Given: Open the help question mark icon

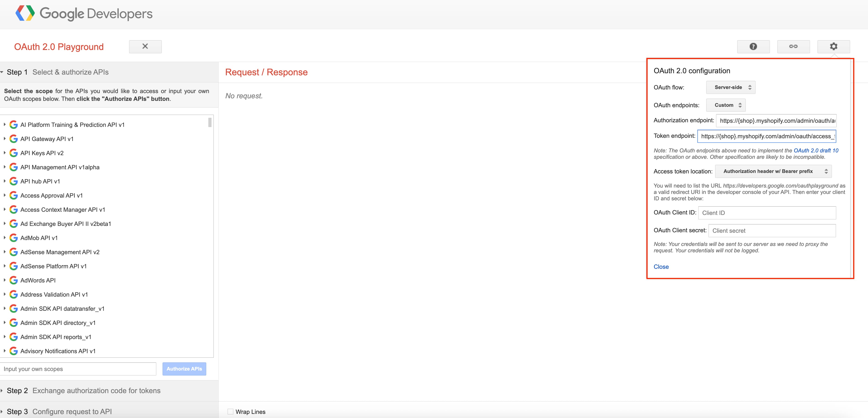Looking at the screenshot, I should [x=753, y=47].
